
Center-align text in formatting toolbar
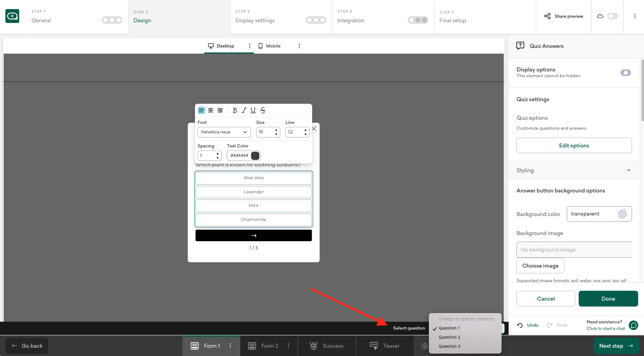click(211, 110)
